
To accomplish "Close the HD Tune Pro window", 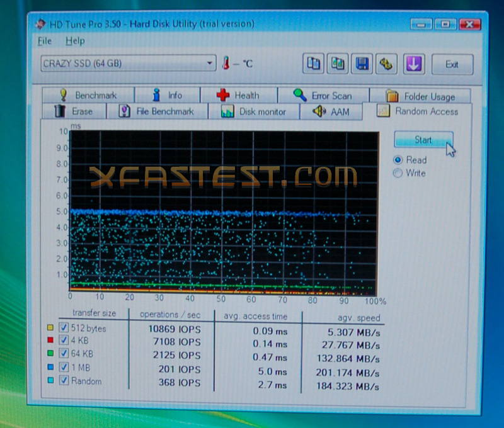I will coord(470,25).
